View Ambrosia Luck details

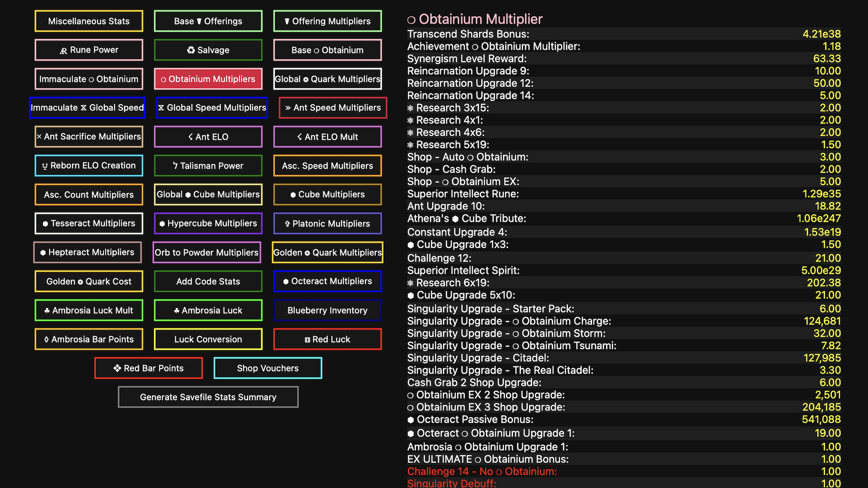[208, 310]
